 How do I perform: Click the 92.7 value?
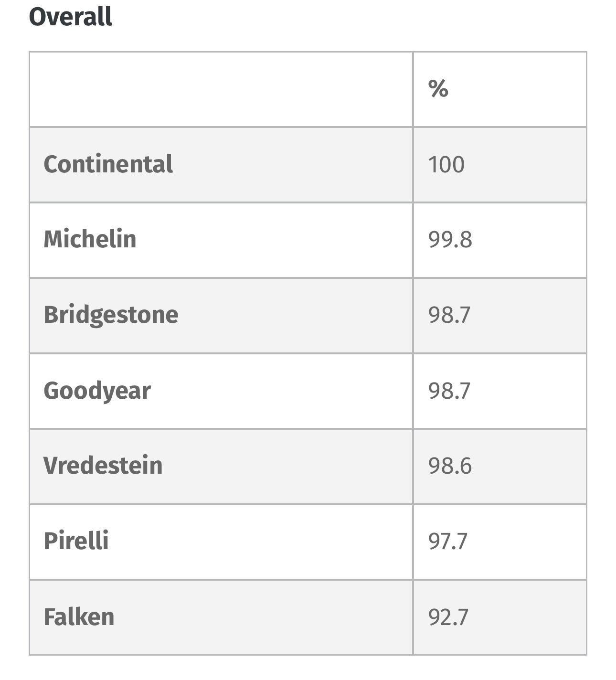(x=448, y=617)
